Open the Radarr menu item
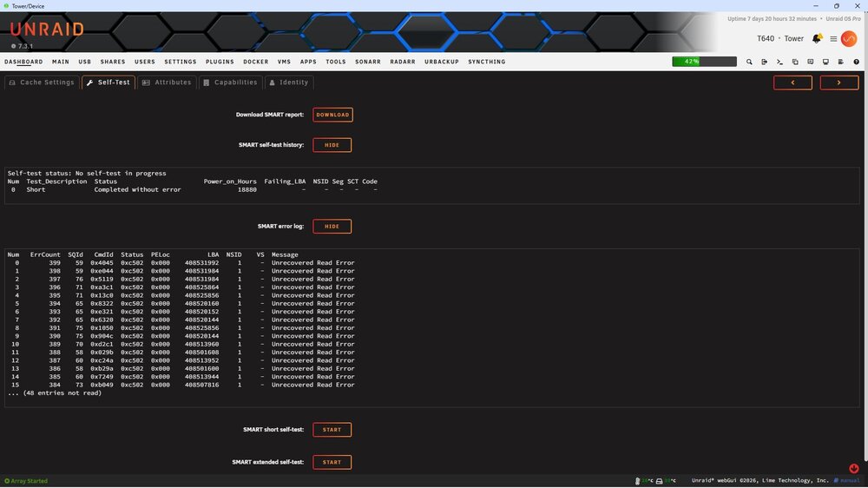This screenshot has width=868, height=488. click(x=403, y=62)
